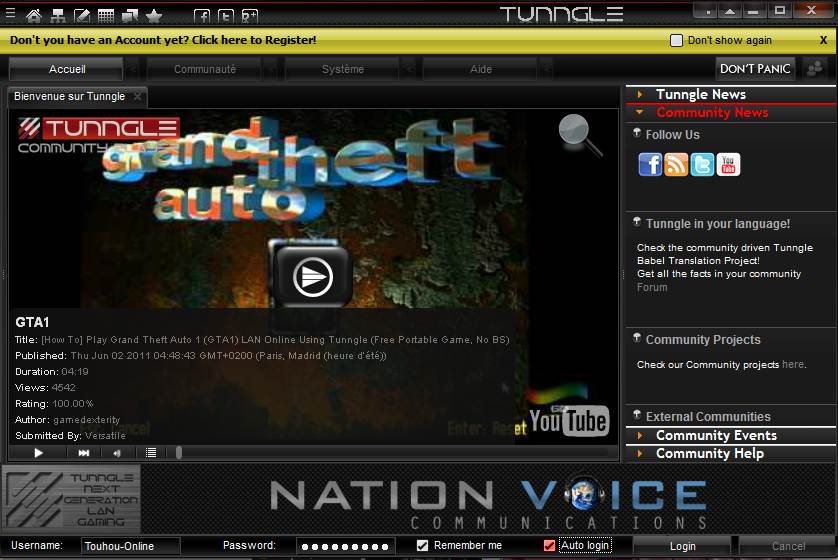Open the Facebook icon under Follow Us
838x560 pixels.
[x=650, y=164]
